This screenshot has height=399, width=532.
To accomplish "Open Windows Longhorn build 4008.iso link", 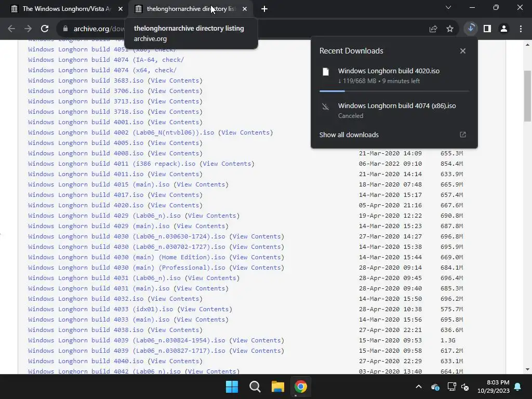I will point(86,153).
